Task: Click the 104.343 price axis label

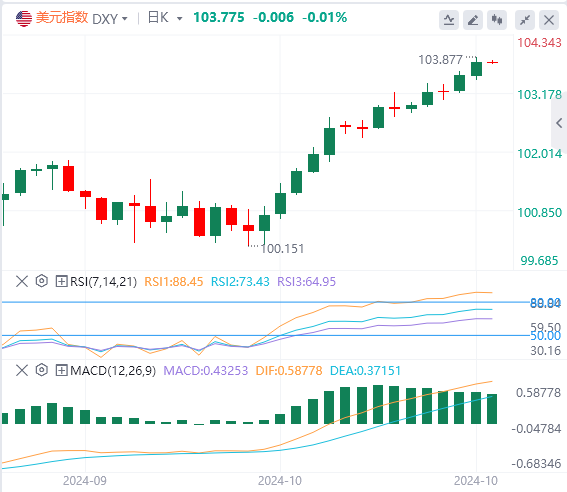Action: pos(539,43)
